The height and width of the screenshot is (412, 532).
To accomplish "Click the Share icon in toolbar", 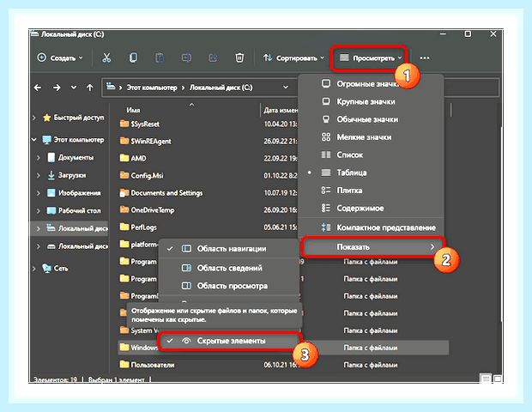I will (x=213, y=58).
